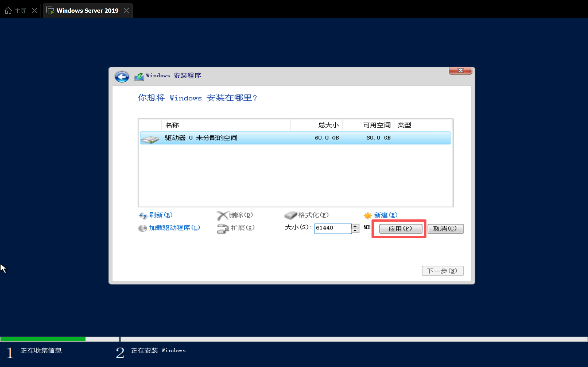This screenshot has height=367, width=588.
Task: Click the 删除(D) delete link
Action: (x=241, y=215)
